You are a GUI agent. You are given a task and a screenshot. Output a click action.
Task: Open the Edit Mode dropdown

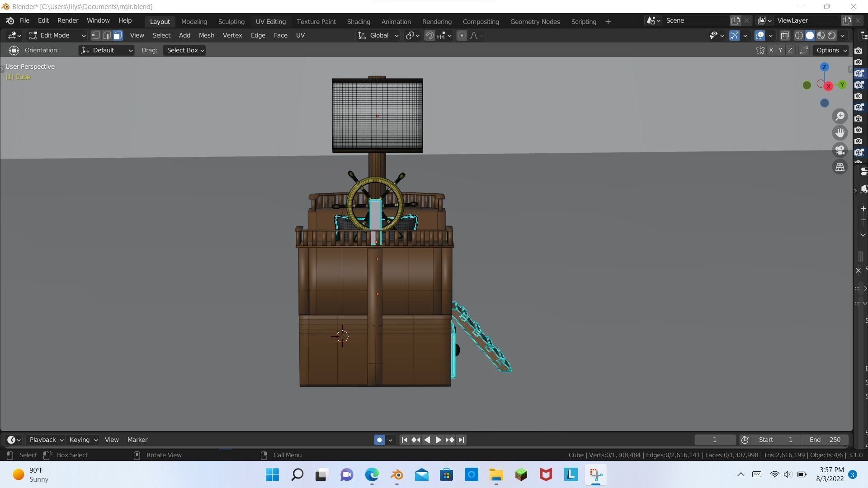point(57,36)
